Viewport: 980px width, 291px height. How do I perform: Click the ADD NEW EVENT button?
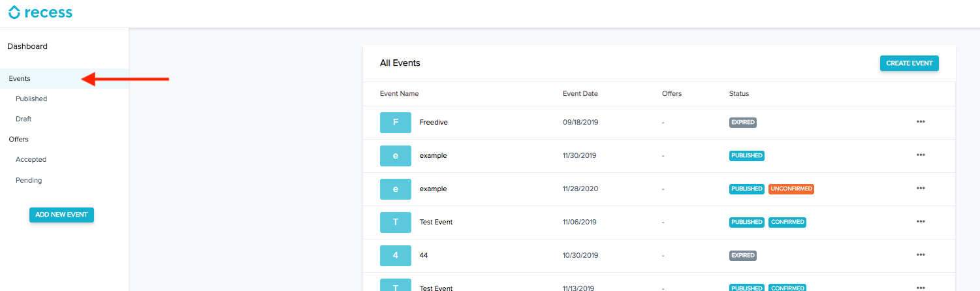click(61, 215)
